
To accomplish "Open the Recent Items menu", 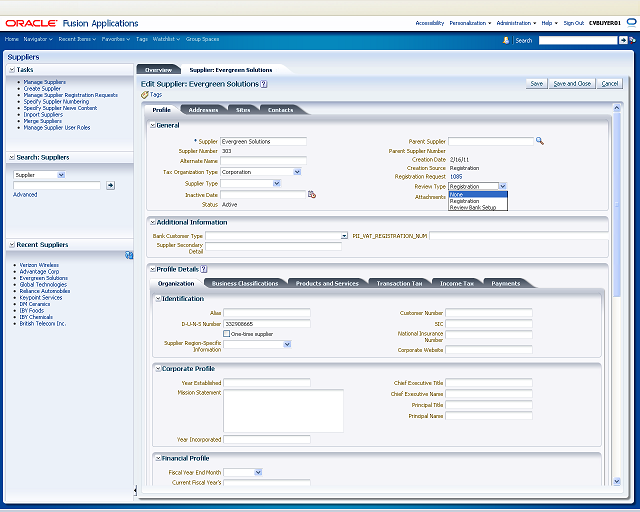I will point(77,39).
